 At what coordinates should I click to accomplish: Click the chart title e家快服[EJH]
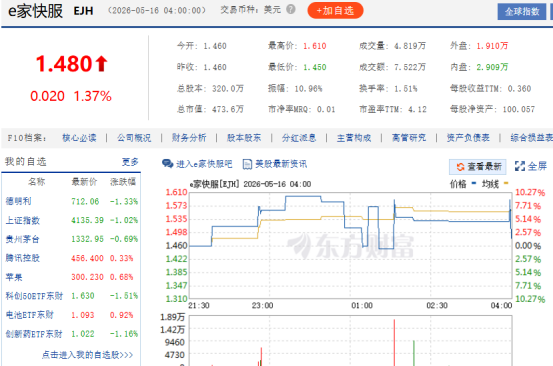[x=215, y=184]
